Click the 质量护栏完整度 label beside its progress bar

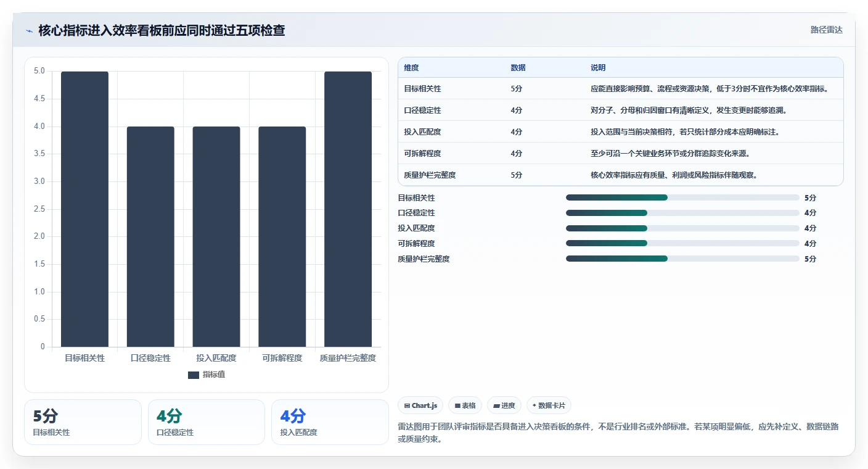[x=424, y=259]
